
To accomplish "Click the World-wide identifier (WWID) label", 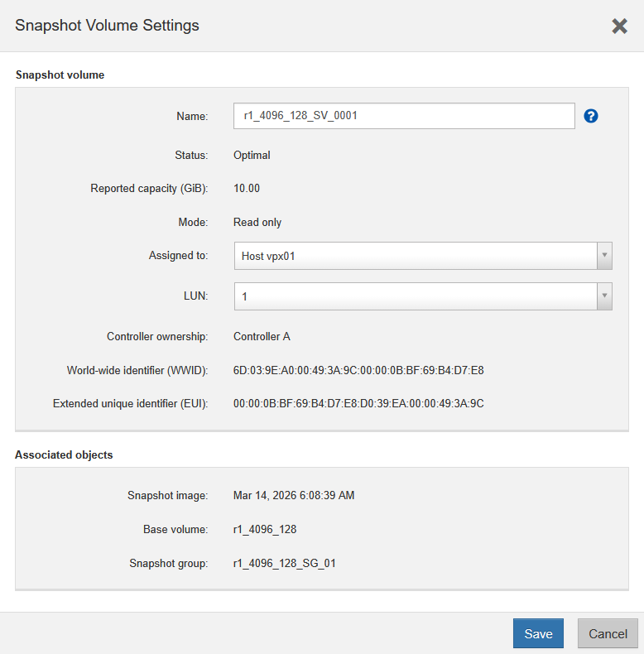I will click(x=137, y=370).
